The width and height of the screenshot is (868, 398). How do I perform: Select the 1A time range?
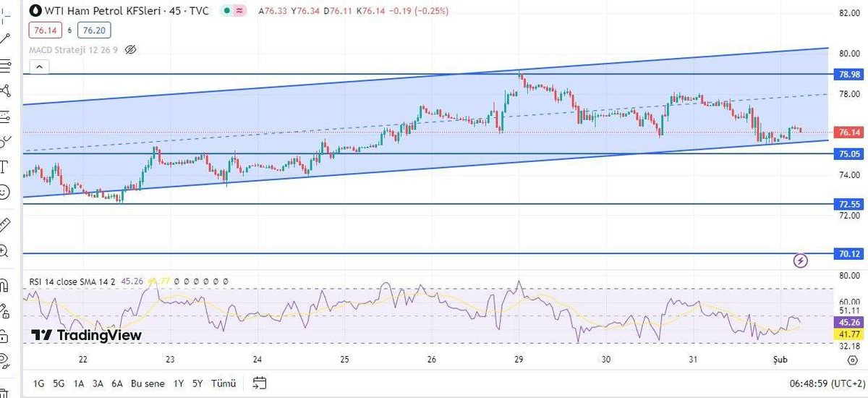pos(77,384)
